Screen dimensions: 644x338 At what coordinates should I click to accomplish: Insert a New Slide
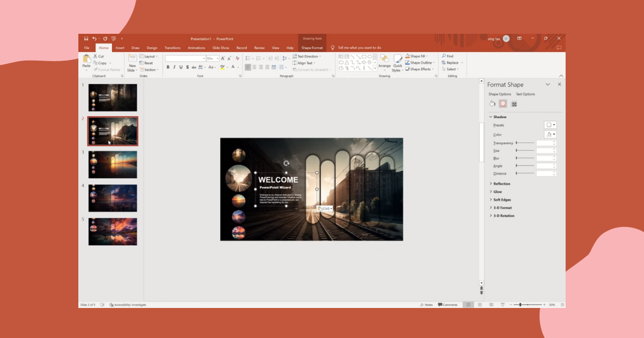tap(132, 63)
